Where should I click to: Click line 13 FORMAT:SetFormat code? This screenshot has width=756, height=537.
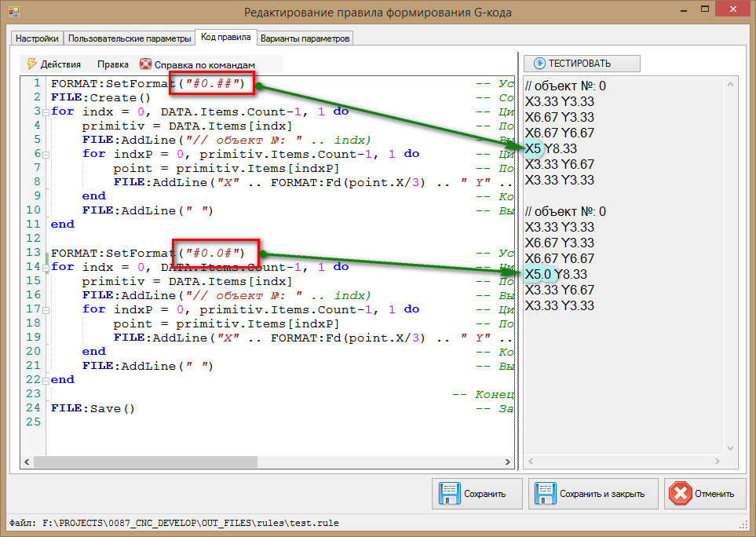point(148,253)
